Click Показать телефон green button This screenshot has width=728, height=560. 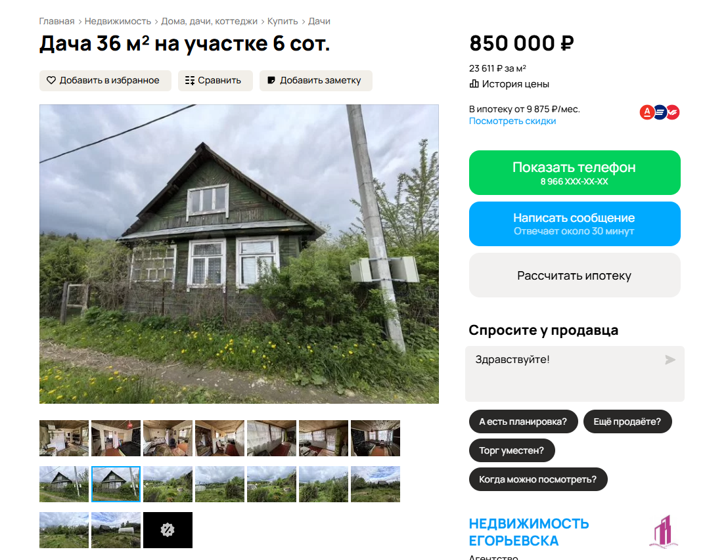pos(574,173)
